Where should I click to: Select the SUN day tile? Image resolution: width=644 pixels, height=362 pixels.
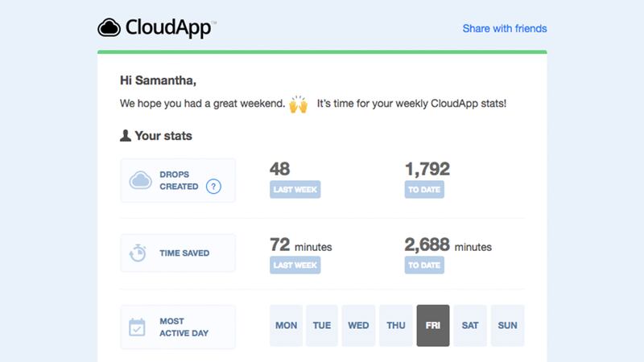point(507,326)
